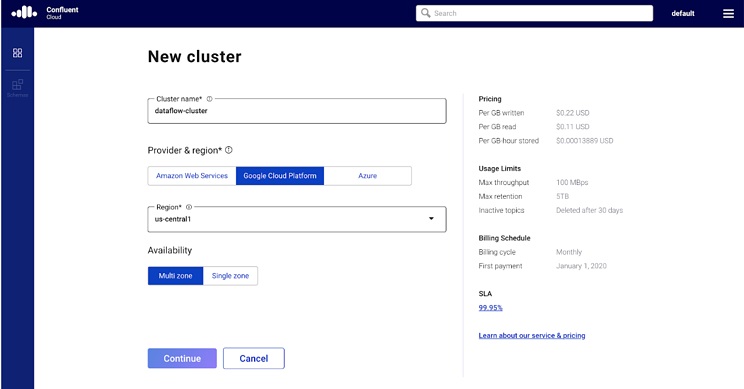Image resolution: width=744 pixels, height=389 pixels.
Task: Click the January 1, 2020 date
Action: 581,266
